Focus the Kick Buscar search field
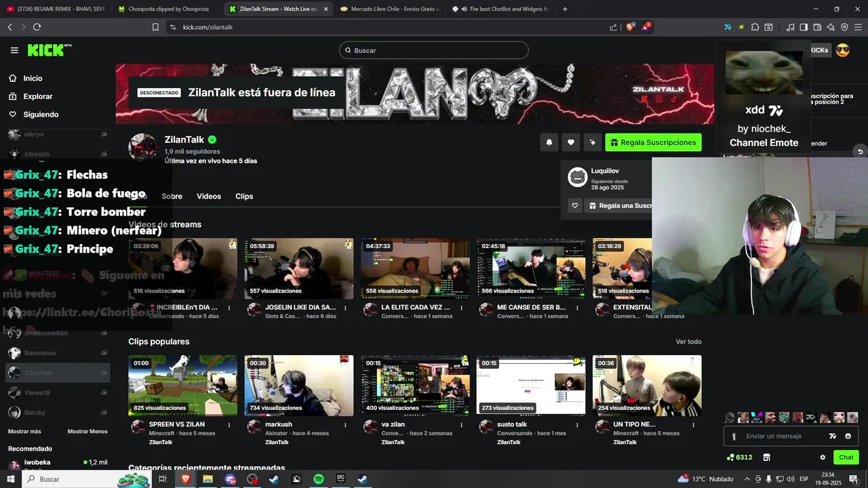This screenshot has height=488, width=868. click(x=434, y=50)
